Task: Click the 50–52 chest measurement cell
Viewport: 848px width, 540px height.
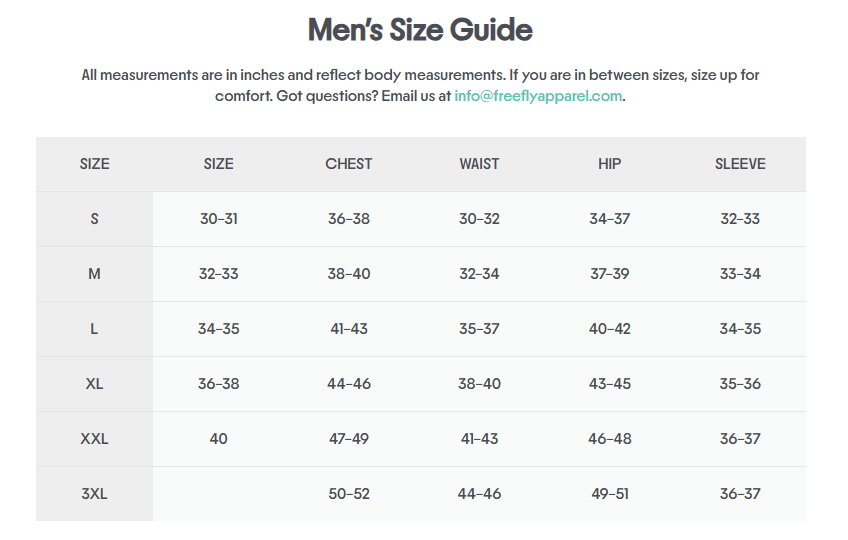Action: 349,494
